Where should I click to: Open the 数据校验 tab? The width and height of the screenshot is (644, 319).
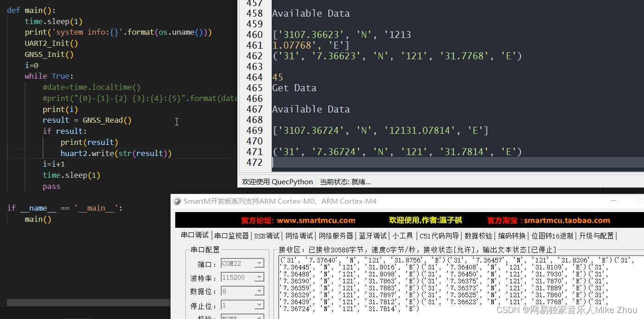point(478,235)
